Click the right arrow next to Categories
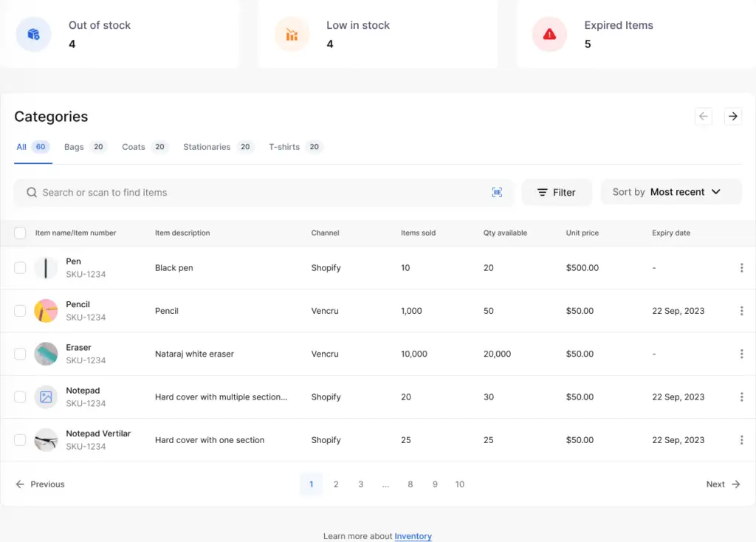 click(732, 116)
